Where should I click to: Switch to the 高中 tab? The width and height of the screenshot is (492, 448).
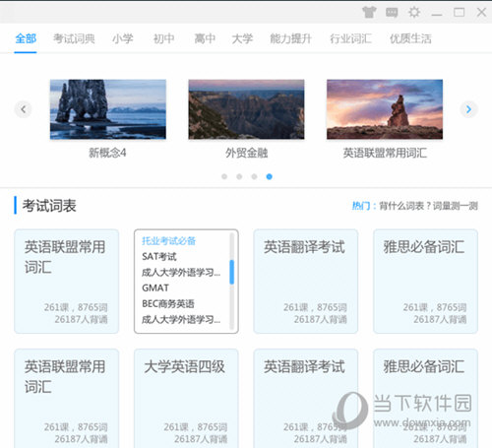205,38
